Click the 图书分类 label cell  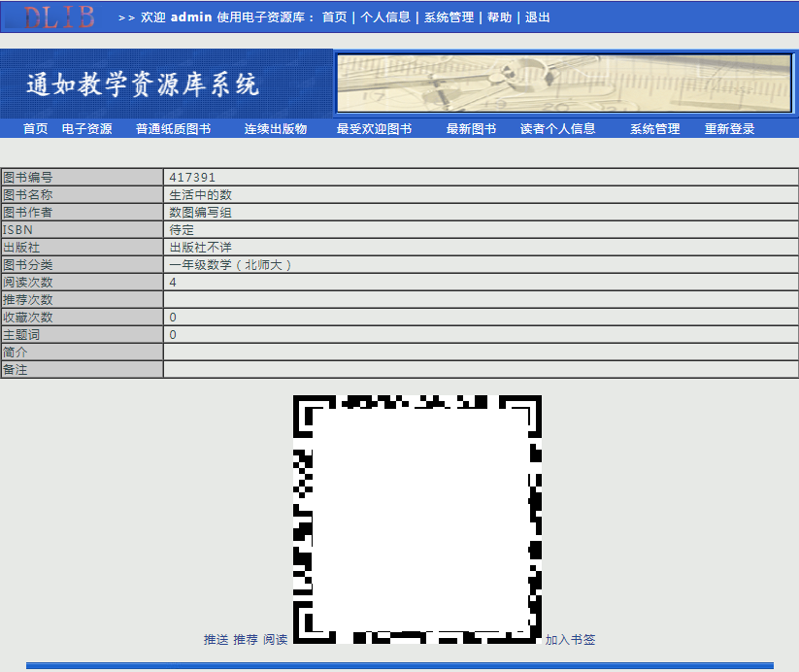click(82, 264)
